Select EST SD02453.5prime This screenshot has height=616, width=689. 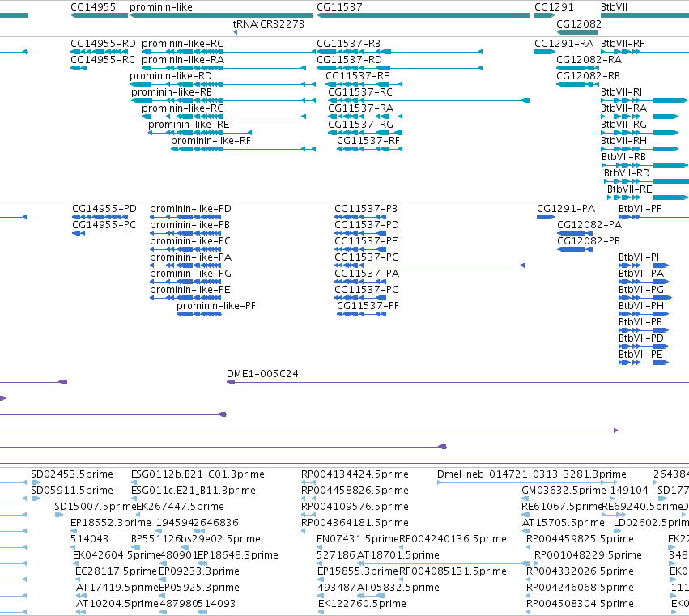(x=72, y=474)
